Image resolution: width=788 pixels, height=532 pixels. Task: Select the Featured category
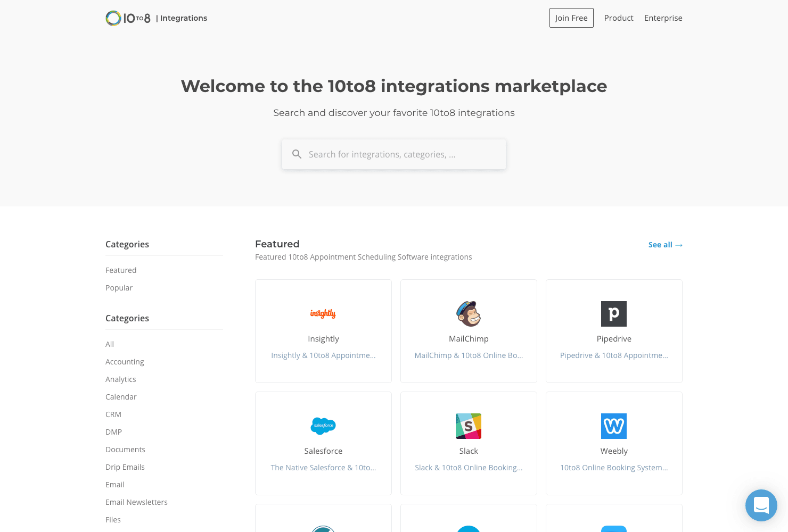coord(121,270)
